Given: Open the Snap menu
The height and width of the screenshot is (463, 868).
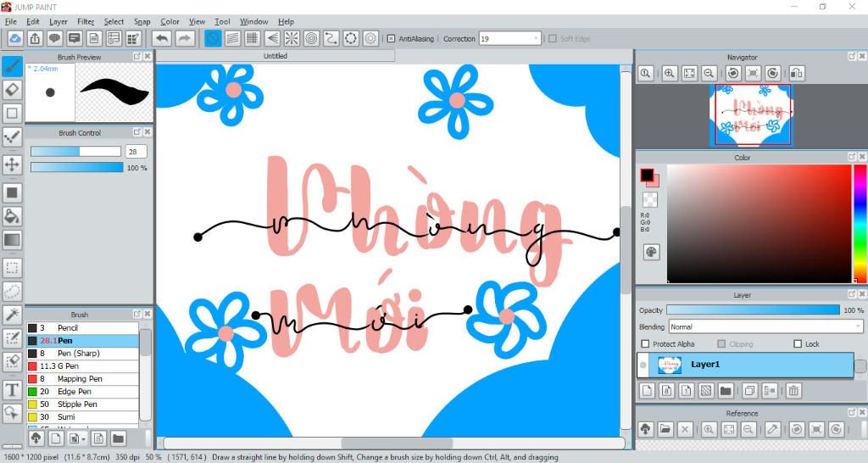Looking at the screenshot, I should click(142, 21).
